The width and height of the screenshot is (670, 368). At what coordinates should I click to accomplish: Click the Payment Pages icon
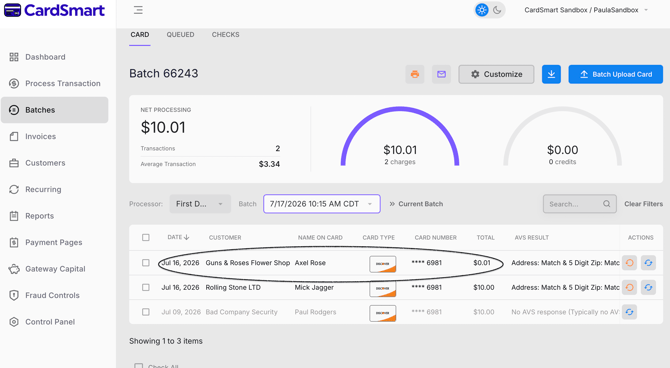[x=14, y=242]
